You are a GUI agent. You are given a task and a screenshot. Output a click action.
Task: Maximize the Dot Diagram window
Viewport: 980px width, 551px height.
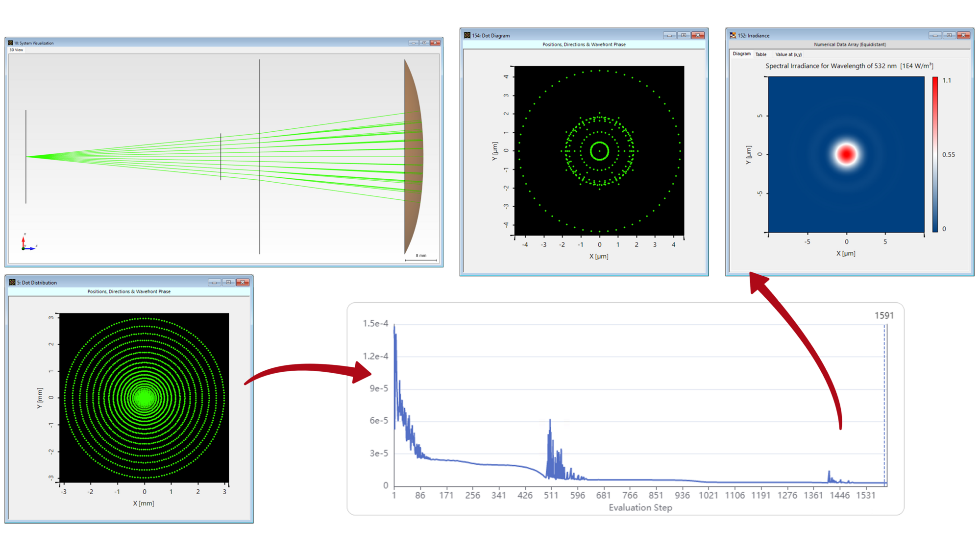tap(684, 35)
